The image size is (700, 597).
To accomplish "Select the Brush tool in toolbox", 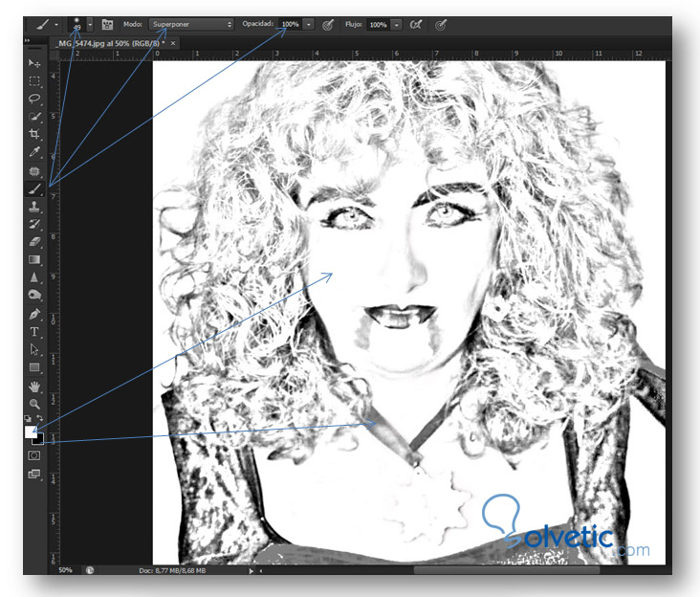I will pyautogui.click(x=34, y=189).
